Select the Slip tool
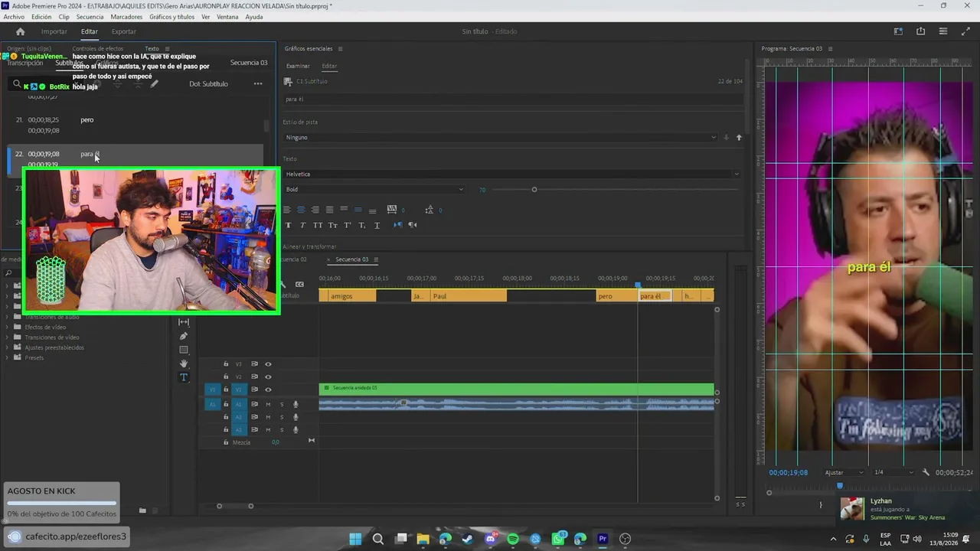Image resolution: width=980 pixels, height=551 pixels. point(184,322)
